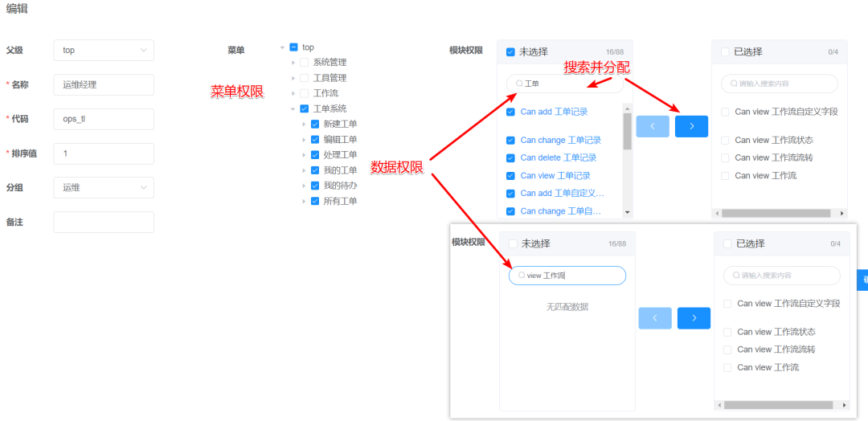Click the 排序值 field containing 1
The width and height of the screenshot is (868, 421).
tap(104, 153)
